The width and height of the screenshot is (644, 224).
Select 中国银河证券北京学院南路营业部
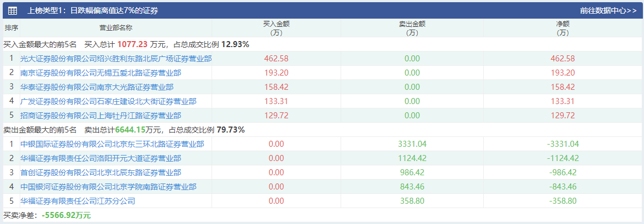click(x=108, y=187)
